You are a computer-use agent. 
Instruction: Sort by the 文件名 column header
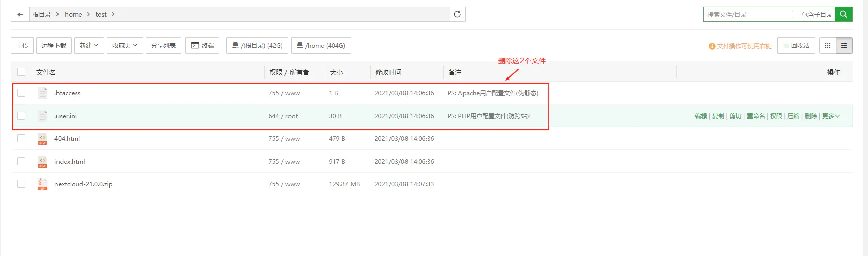(x=46, y=72)
